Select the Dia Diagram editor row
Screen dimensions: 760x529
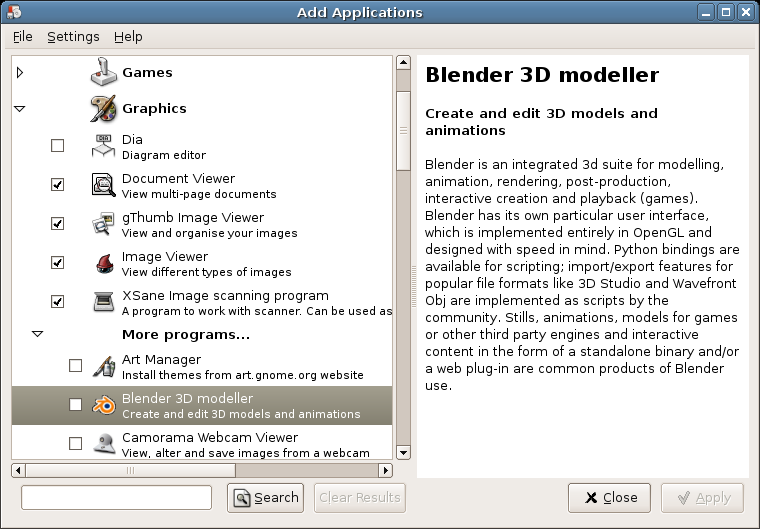[x=202, y=146]
